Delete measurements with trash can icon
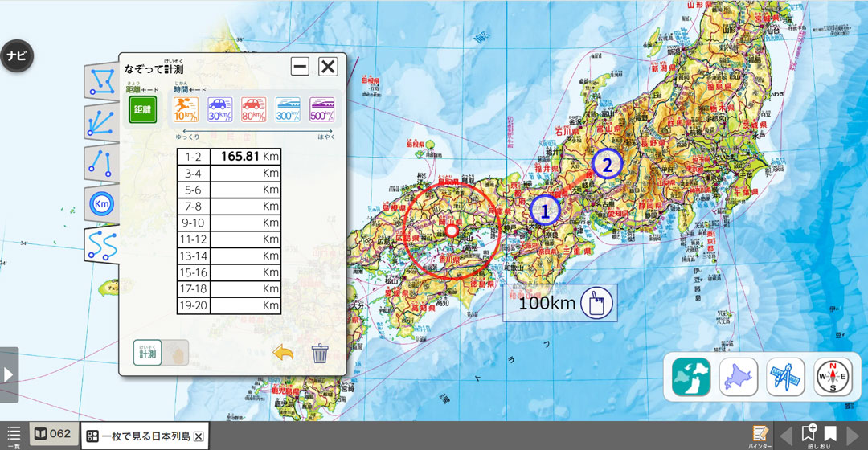Screen dimensions: 868x450 coord(320,353)
